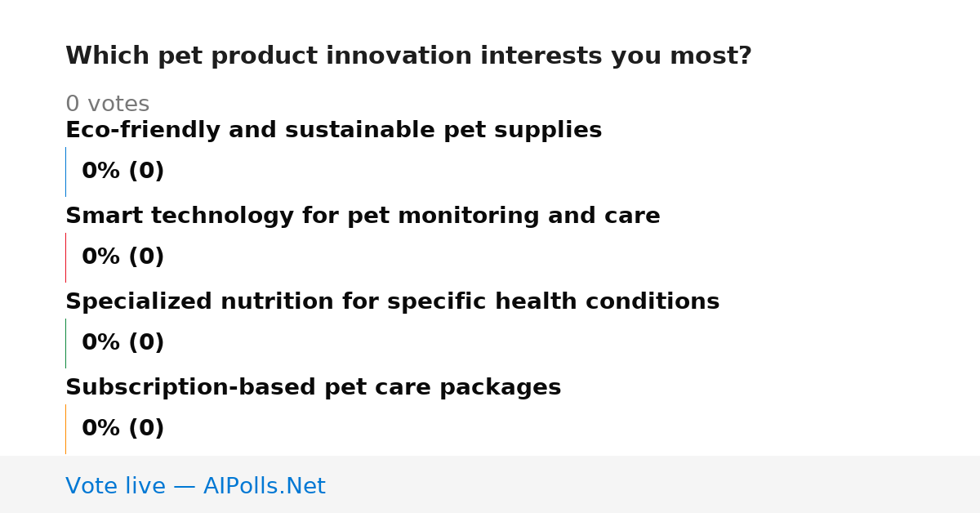Pick Specialized nutrition for specific health conditions
This screenshot has width=980, height=513.
click(392, 302)
